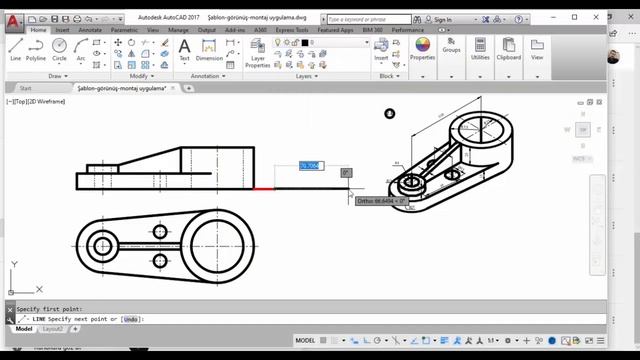640x360 pixels.
Task: Toggle grid display in status bar
Action: click(323, 340)
